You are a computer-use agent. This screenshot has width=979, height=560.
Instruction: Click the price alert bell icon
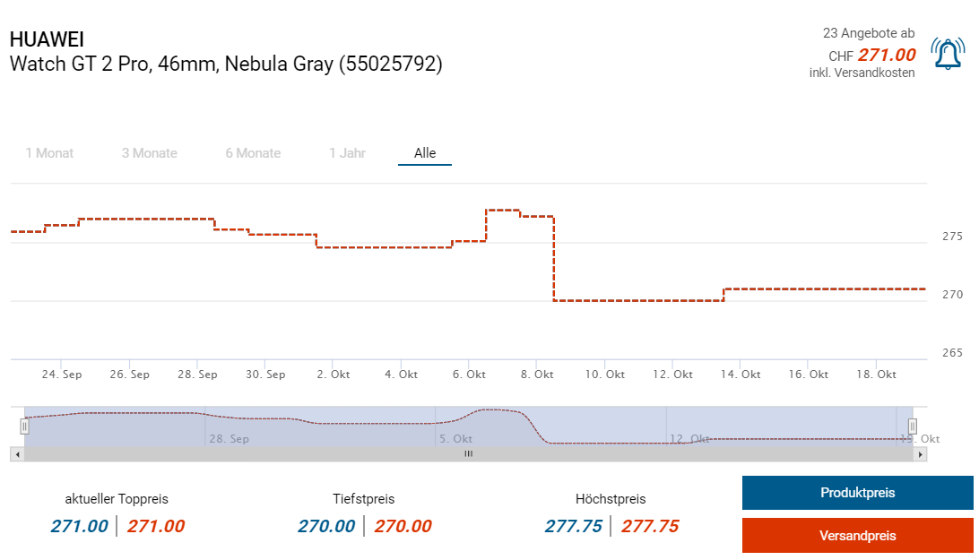point(948,54)
